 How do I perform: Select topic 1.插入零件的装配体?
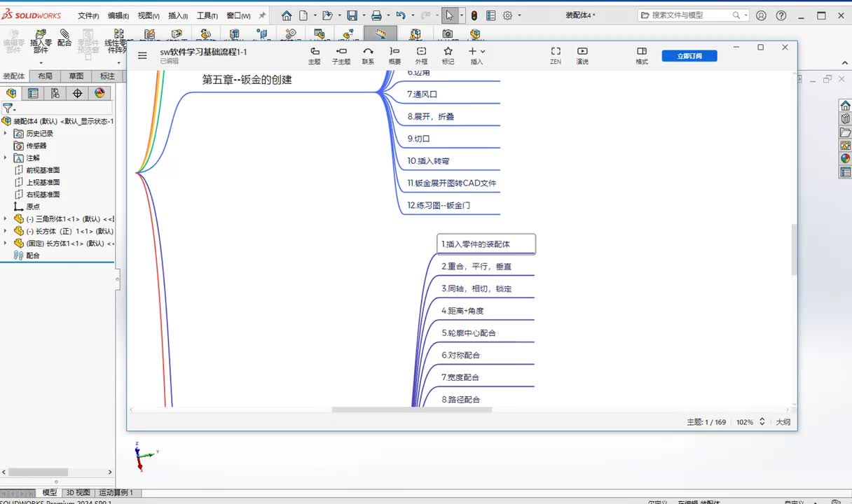click(486, 244)
